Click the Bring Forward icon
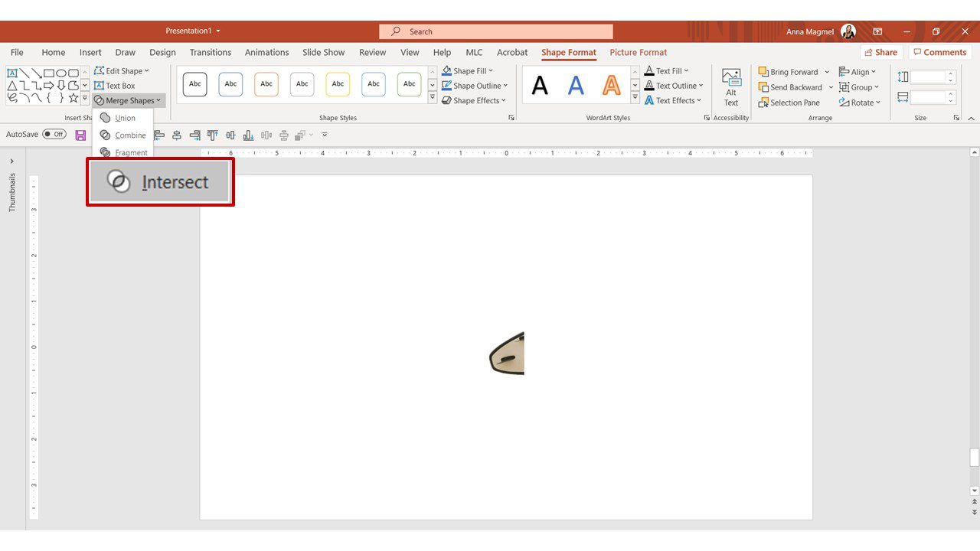This screenshot has width=980, height=551. pos(763,72)
